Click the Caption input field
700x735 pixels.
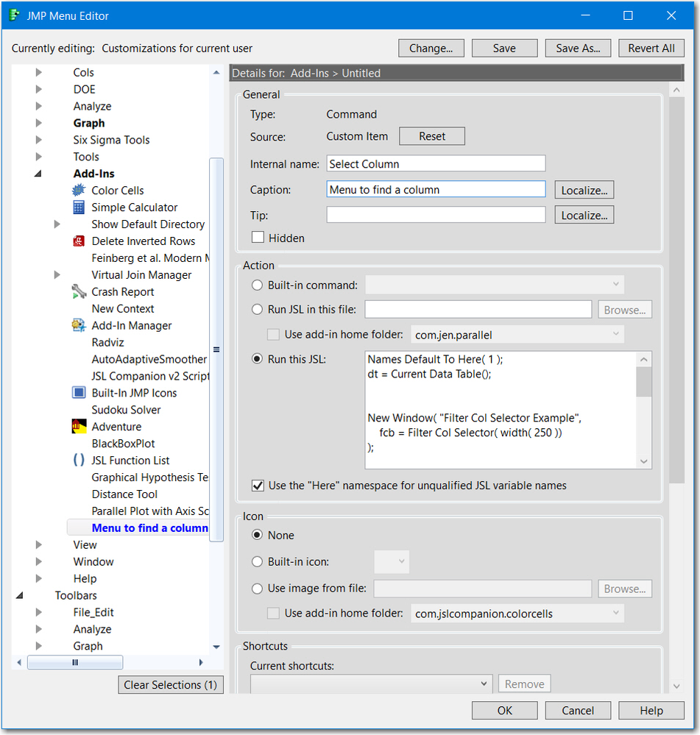(x=436, y=189)
